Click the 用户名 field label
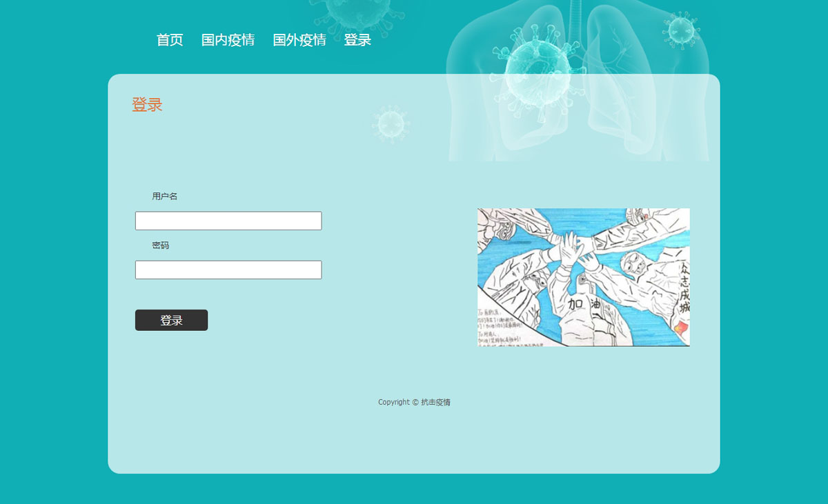The width and height of the screenshot is (828, 504). (x=165, y=196)
